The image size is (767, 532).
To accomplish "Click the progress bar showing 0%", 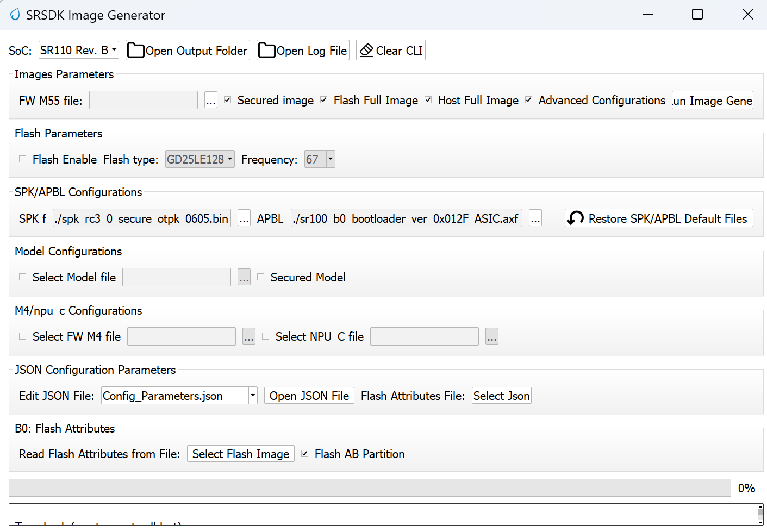I will (x=370, y=487).
